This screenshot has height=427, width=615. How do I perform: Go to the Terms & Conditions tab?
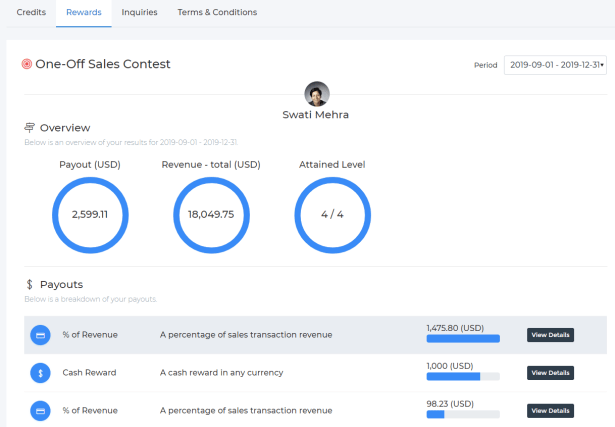pyautogui.click(x=217, y=13)
